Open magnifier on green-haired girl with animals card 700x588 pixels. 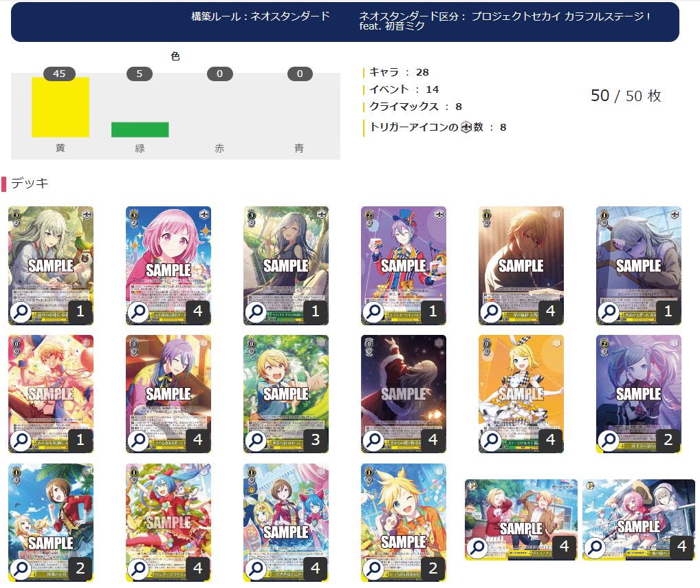tap(21, 312)
